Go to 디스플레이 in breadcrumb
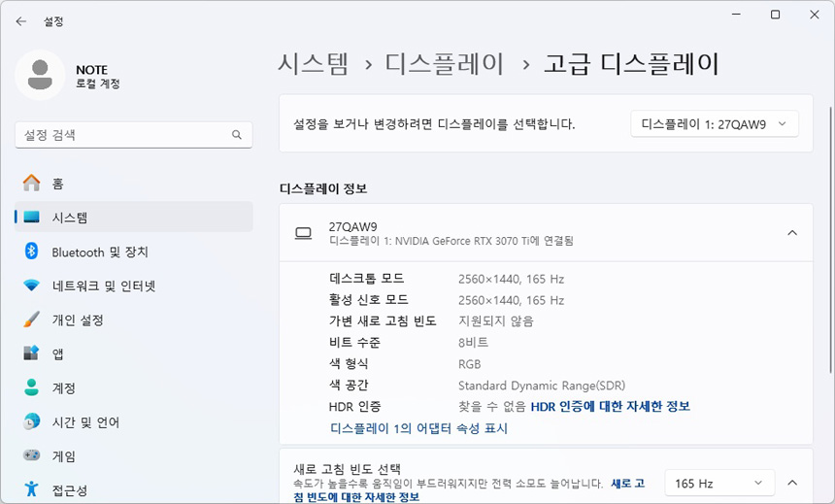 pos(445,64)
